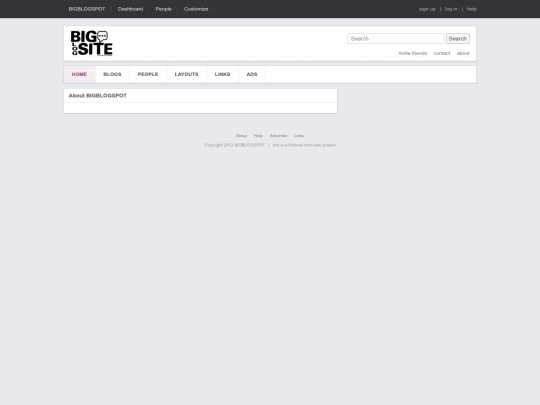
Task: Open Advertise link in footer
Action: tap(278, 136)
